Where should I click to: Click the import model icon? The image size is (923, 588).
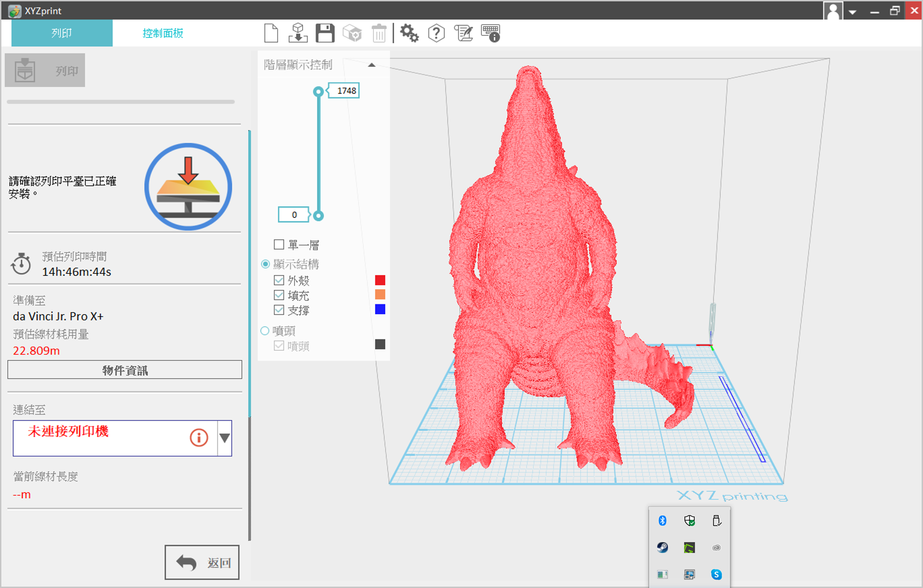pyautogui.click(x=298, y=33)
